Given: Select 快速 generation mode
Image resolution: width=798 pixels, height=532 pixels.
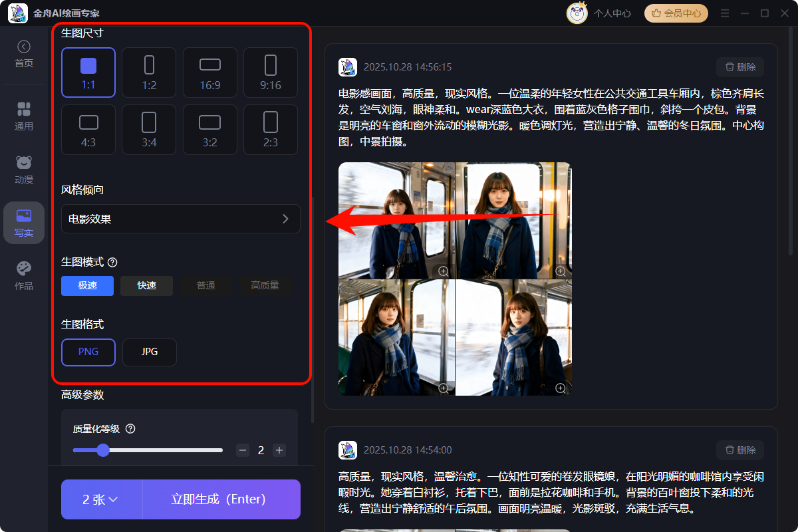Looking at the screenshot, I should pos(146,285).
